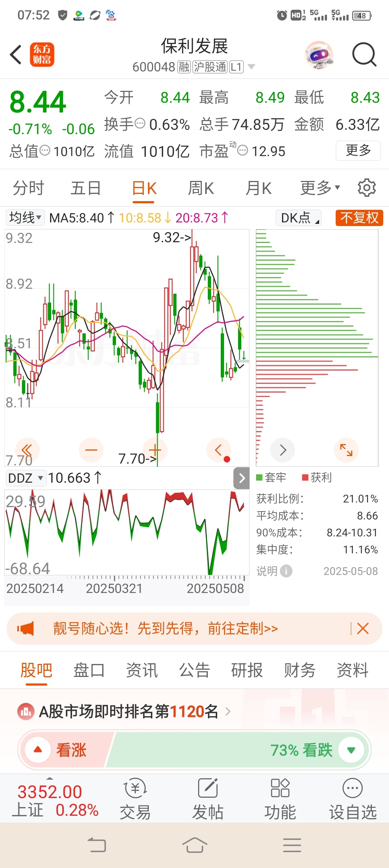This screenshot has width=389, height=868.
Task: Switch to 五日 chart tab
Action: (x=86, y=188)
